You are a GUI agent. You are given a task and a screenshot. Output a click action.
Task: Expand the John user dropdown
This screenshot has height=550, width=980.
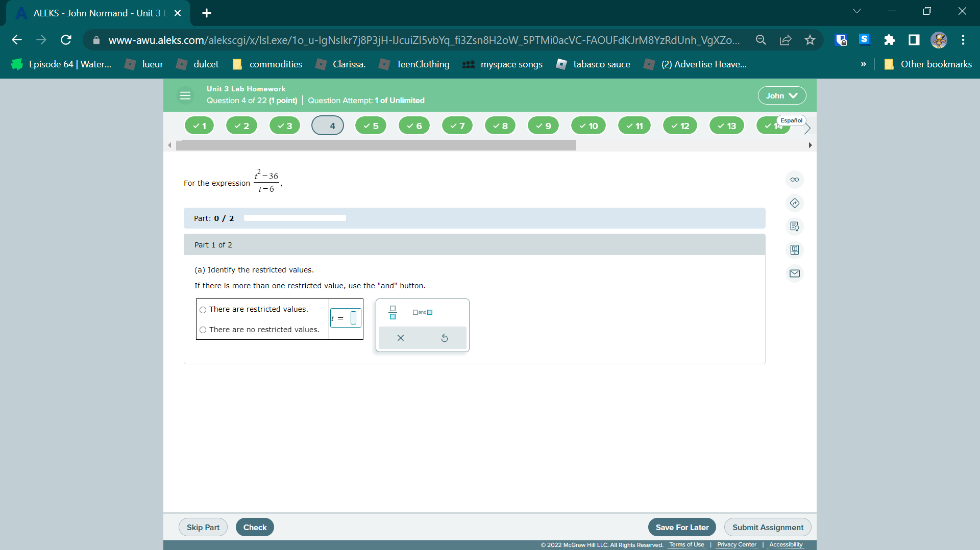[x=782, y=95]
